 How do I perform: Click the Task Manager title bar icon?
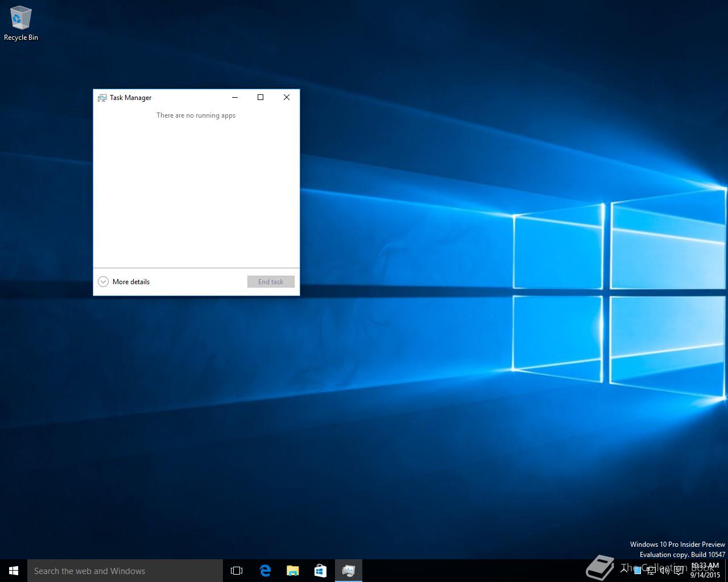pos(102,98)
